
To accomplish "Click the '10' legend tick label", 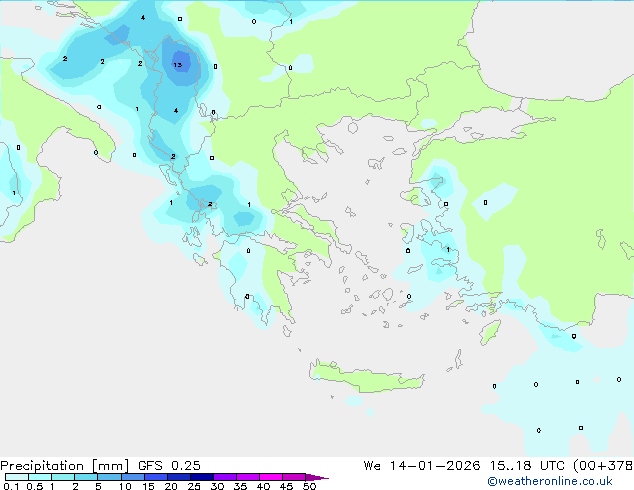I will [125, 486].
